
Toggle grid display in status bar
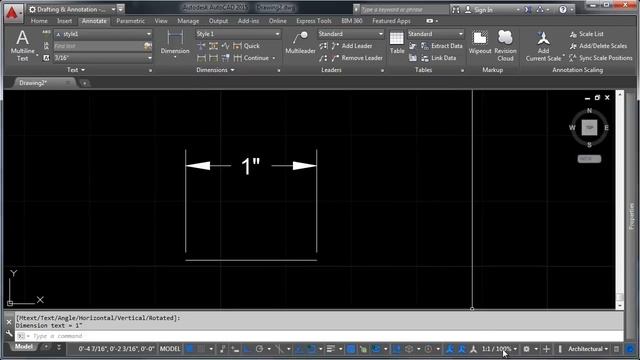point(189,349)
